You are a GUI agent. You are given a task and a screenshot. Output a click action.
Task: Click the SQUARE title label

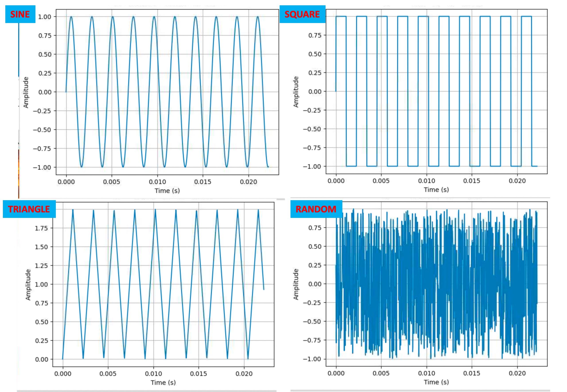coord(302,14)
